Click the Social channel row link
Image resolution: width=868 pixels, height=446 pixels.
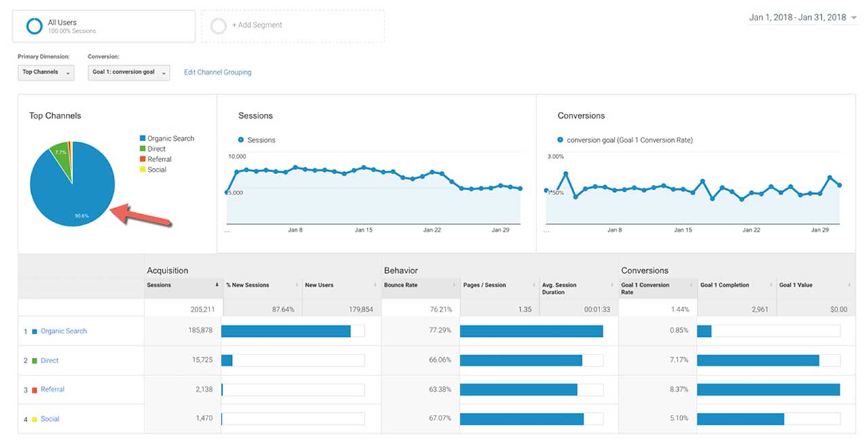point(50,419)
